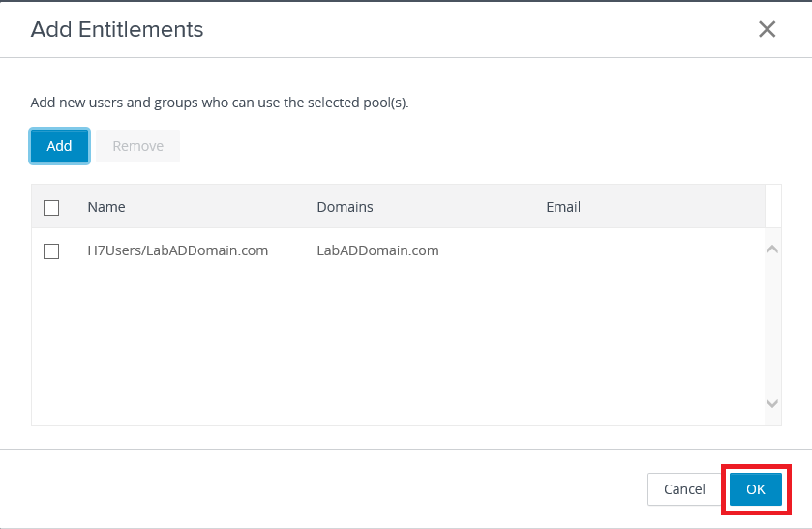812x529 pixels.
Task: Check the H7Users/LabADDomain.com row checkbox
Action: (51, 251)
